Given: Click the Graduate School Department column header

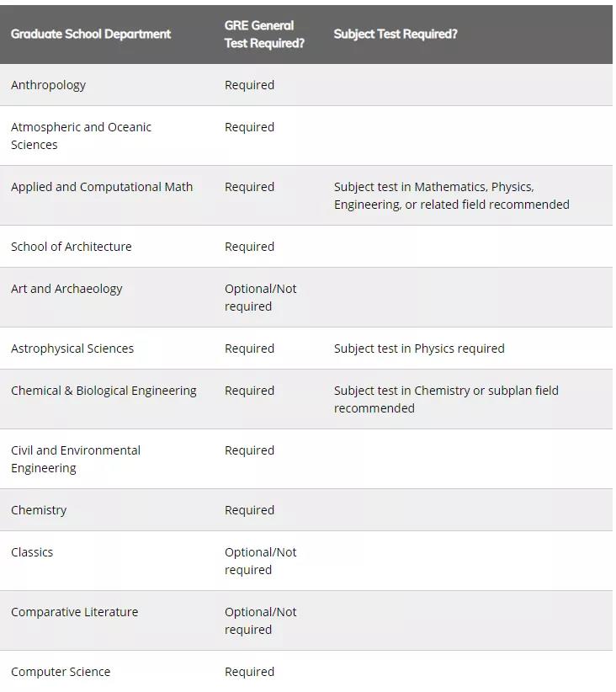Looking at the screenshot, I should coord(91,34).
